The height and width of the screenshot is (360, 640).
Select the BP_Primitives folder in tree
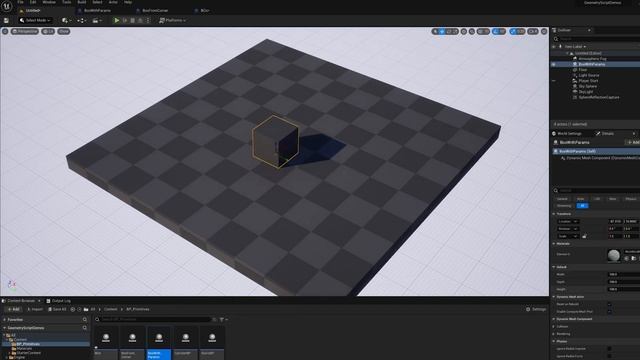point(27,344)
